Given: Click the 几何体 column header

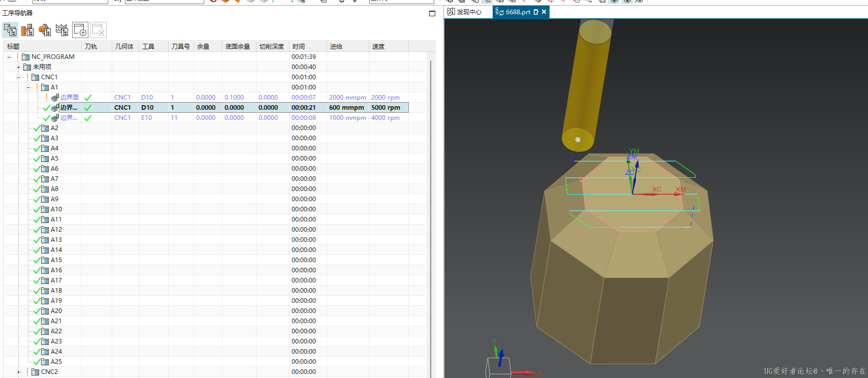Looking at the screenshot, I should 125,47.
